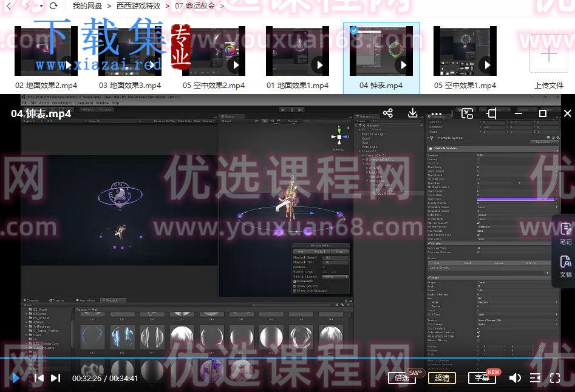Click the player title 04.钟表.mp4
The height and width of the screenshot is (392, 575).
click(41, 113)
